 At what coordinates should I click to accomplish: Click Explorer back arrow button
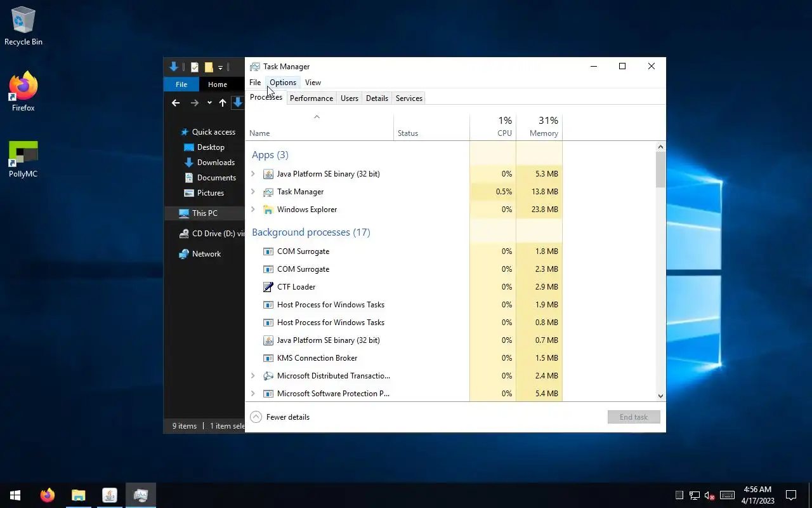pyautogui.click(x=176, y=103)
